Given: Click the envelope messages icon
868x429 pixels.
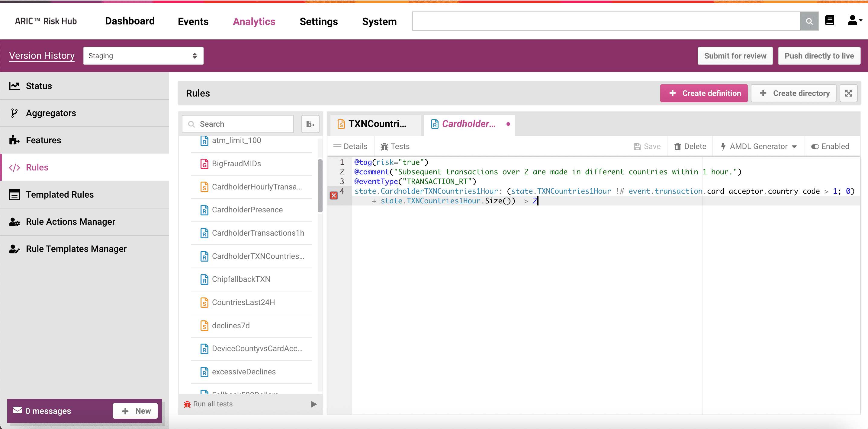Looking at the screenshot, I should point(18,411).
